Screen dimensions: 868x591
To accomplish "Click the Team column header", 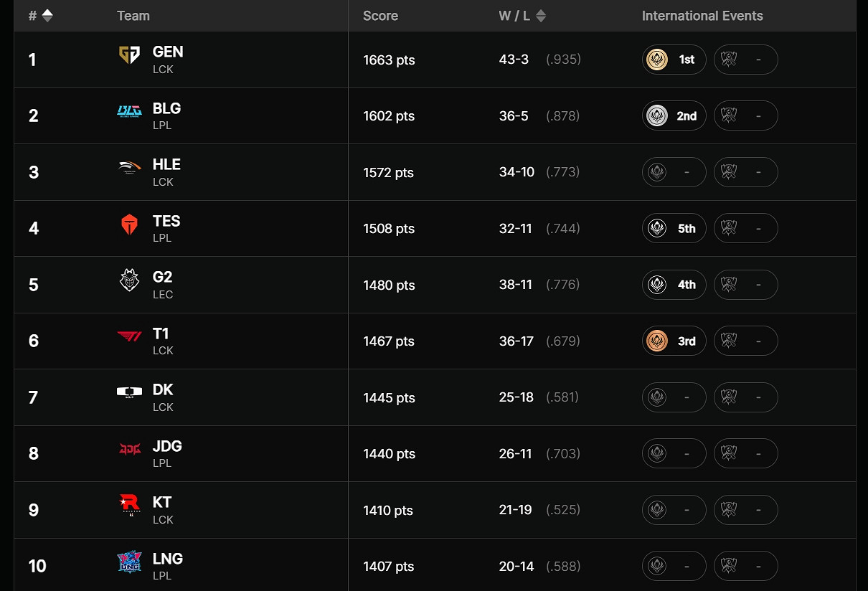I will pyautogui.click(x=133, y=16).
